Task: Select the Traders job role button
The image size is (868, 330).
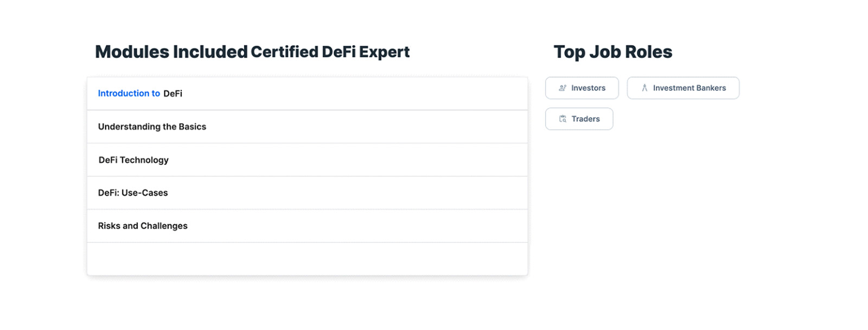Action: pyautogui.click(x=579, y=119)
